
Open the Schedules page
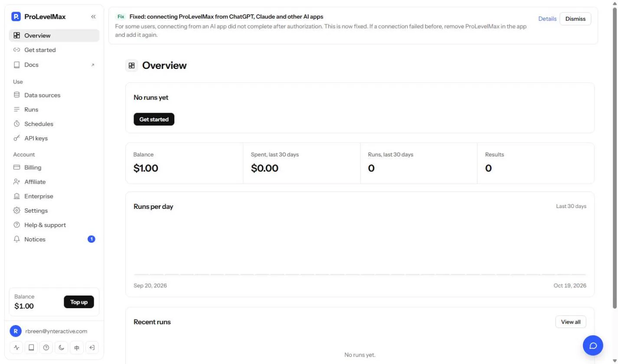[x=54, y=124]
